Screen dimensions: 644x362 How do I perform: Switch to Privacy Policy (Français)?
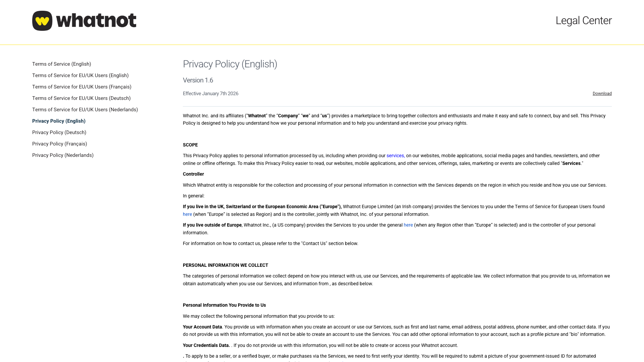[x=59, y=144]
